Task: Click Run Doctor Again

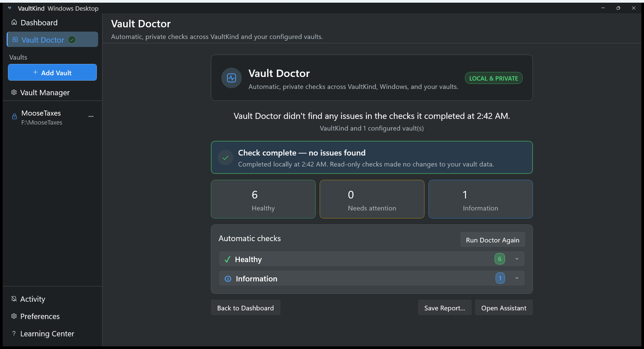Action: point(493,240)
